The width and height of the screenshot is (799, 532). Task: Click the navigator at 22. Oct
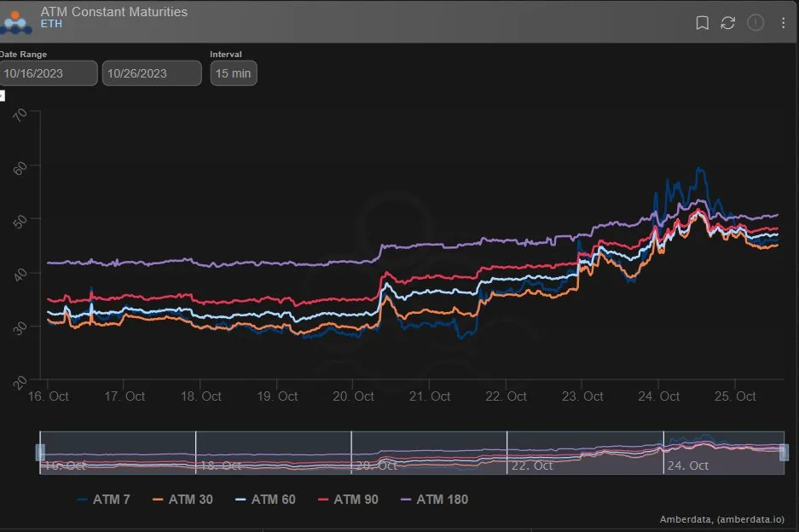[x=532, y=465]
